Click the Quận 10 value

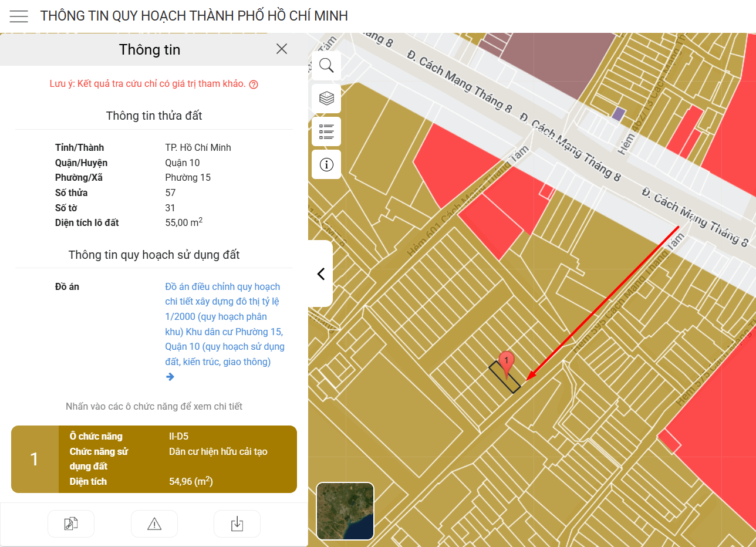(183, 163)
